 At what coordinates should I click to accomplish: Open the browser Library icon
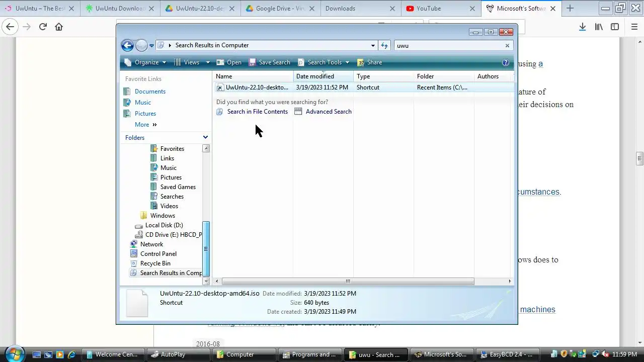pos(599,27)
